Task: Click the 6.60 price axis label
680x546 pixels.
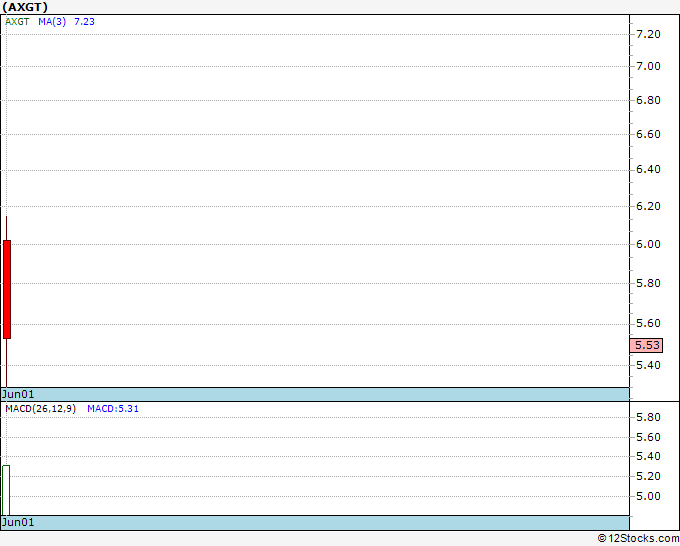Action: (648, 134)
